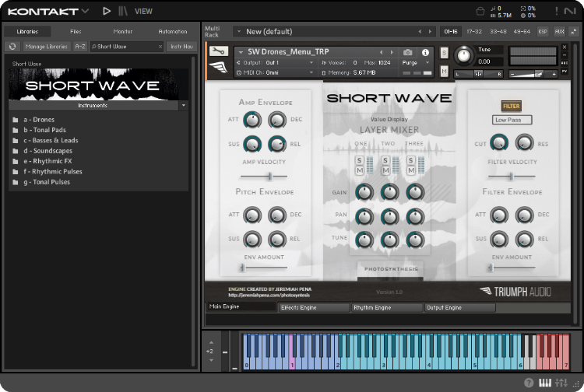Click the refresh libraries icon
Viewport: 584px width, 392px height.
[12, 47]
